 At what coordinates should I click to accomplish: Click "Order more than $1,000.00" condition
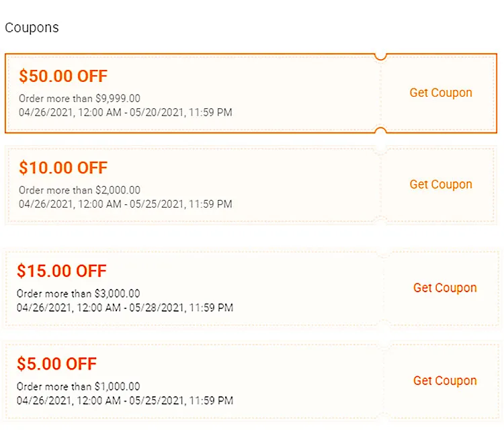tap(78, 386)
